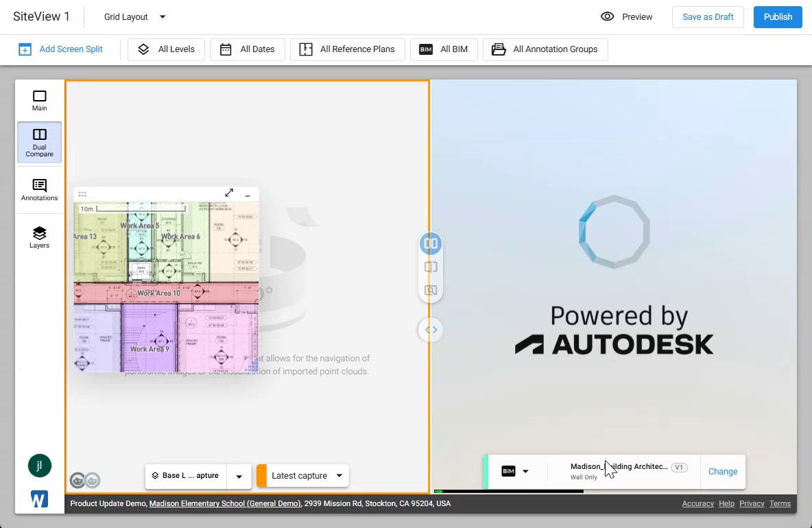
Task: Open the All Levels filter
Action: (166, 49)
